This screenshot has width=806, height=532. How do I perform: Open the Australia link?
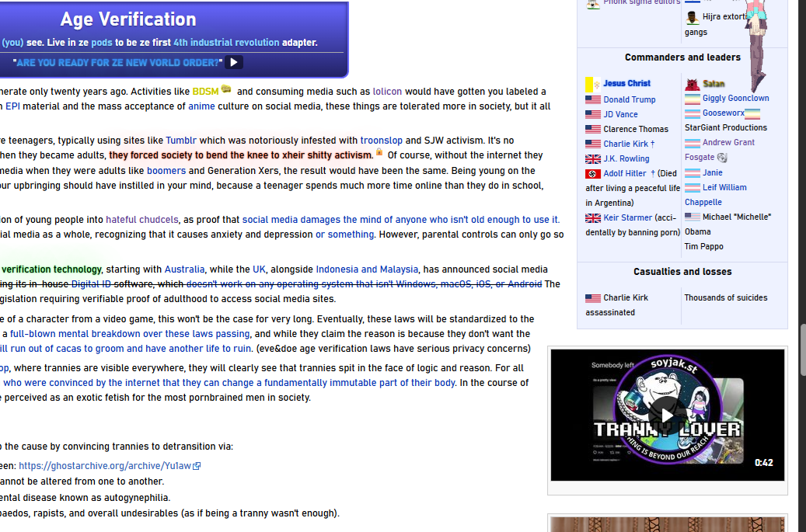click(184, 269)
